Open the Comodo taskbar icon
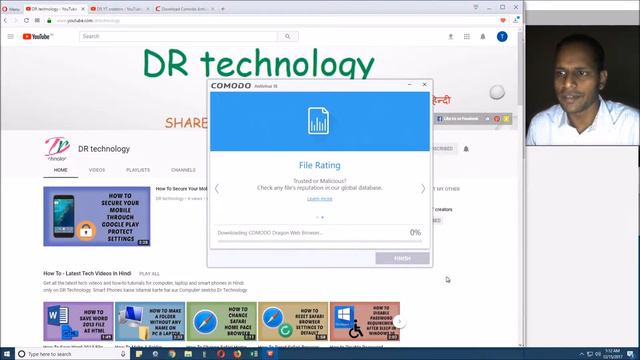This screenshot has height=360, width=640. click(x=270, y=354)
